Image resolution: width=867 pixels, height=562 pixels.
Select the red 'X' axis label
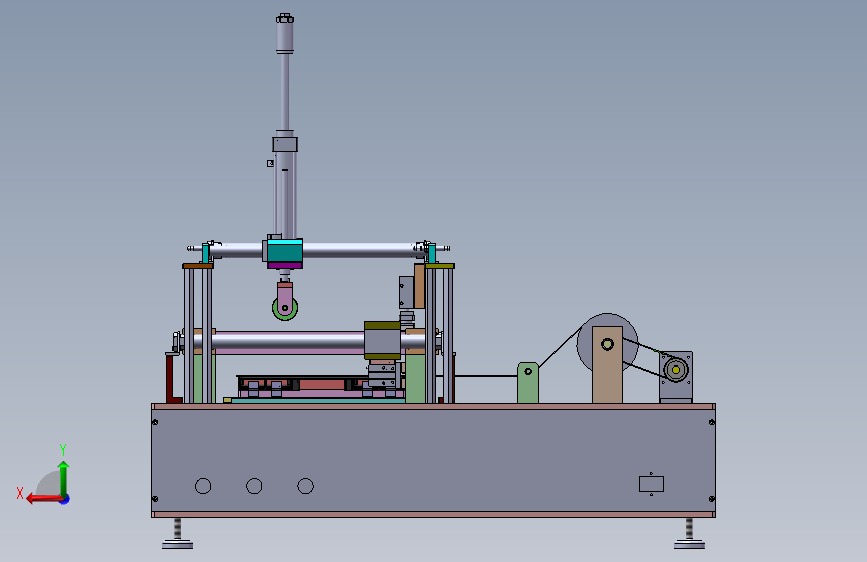20,493
